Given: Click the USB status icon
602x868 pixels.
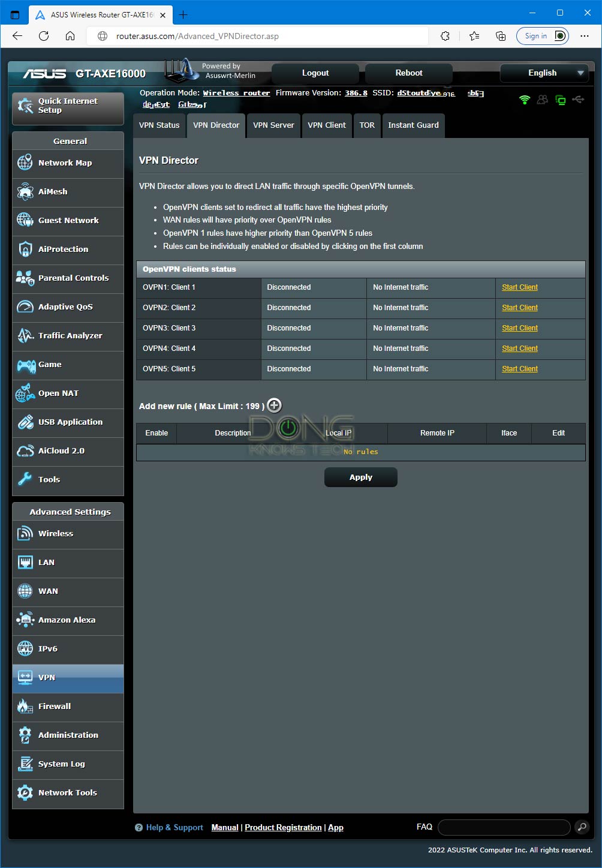Looking at the screenshot, I should coord(579,100).
